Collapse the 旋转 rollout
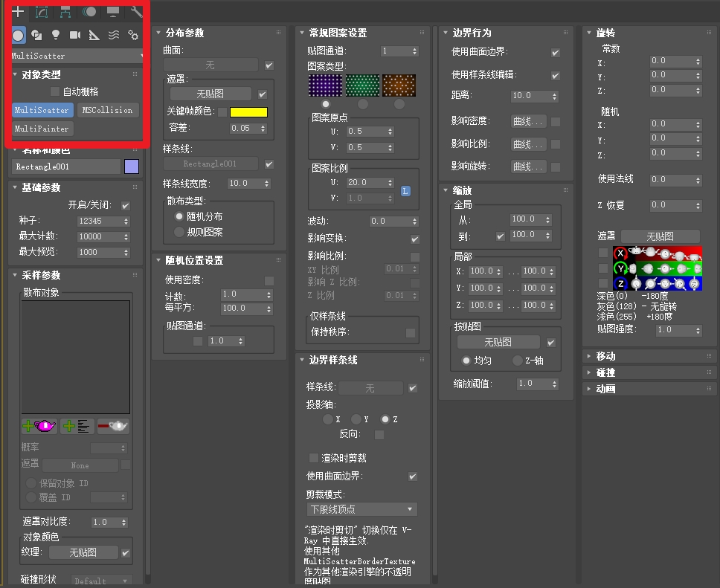Image resolution: width=720 pixels, height=588 pixels. coord(589,33)
